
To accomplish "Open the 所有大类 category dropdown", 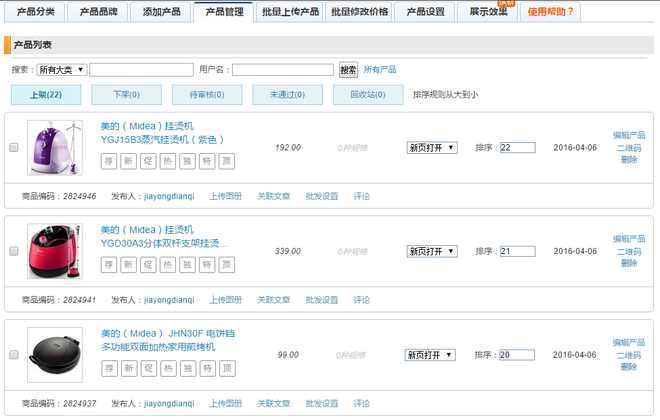I will point(62,70).
